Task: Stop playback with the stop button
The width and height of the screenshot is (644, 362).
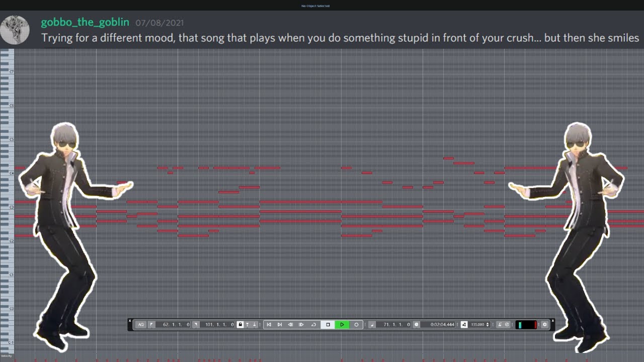Action: (x=328, y=324)
